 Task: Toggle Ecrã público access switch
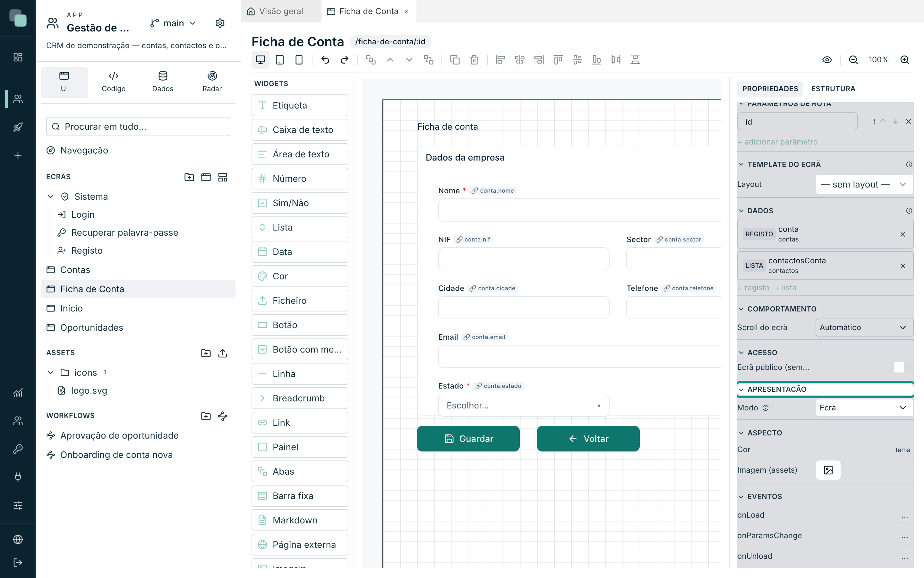pos(903,367)
